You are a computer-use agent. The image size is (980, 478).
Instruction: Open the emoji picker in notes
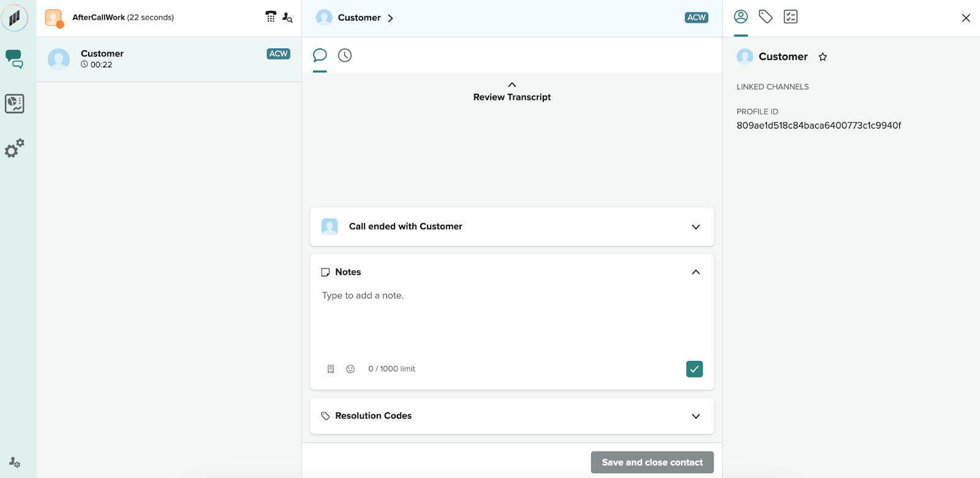click(x=350, y=369)
